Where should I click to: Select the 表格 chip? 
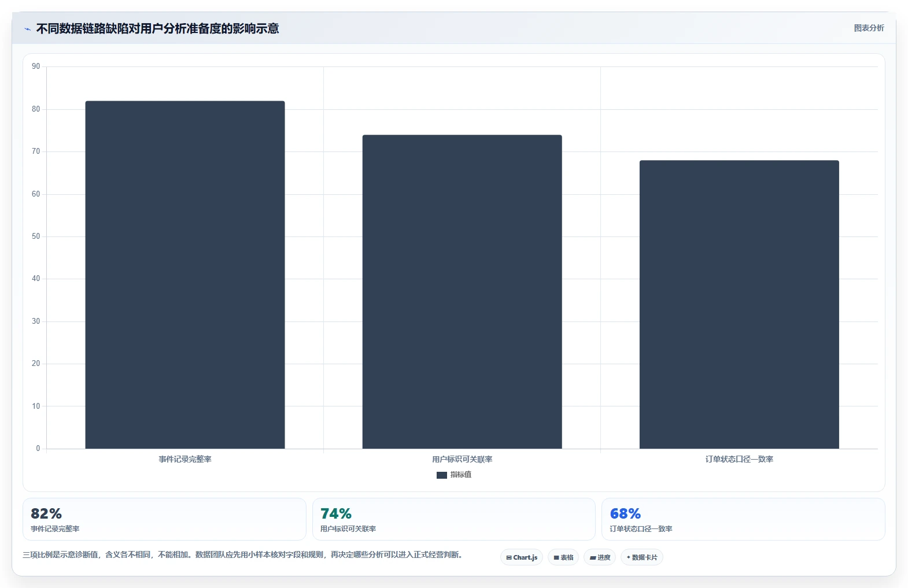(563, 557)
